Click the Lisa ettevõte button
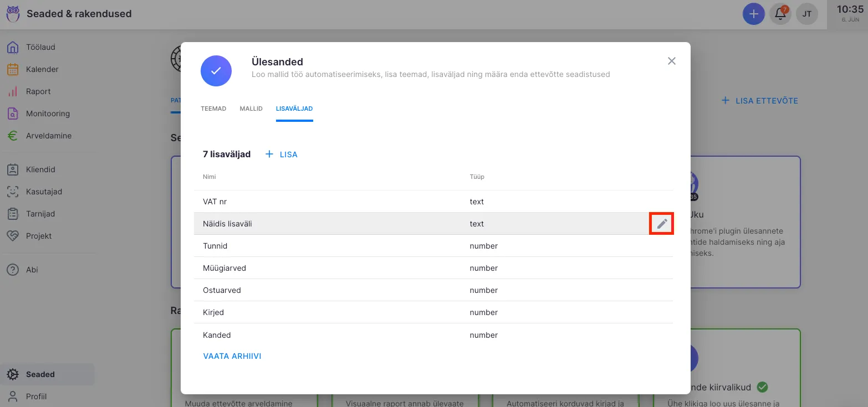Screen dimensions: 868x407 (759, 101)
